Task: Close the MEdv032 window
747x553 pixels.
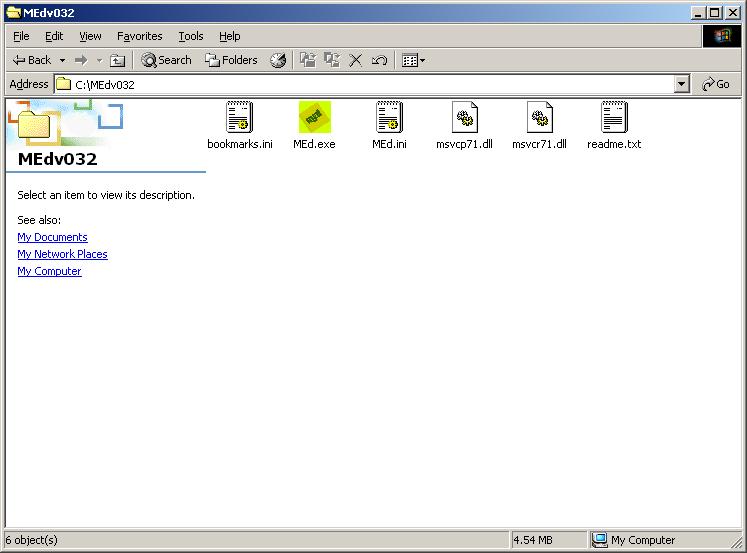Action: pyautogui.click(x=733, y=13)
